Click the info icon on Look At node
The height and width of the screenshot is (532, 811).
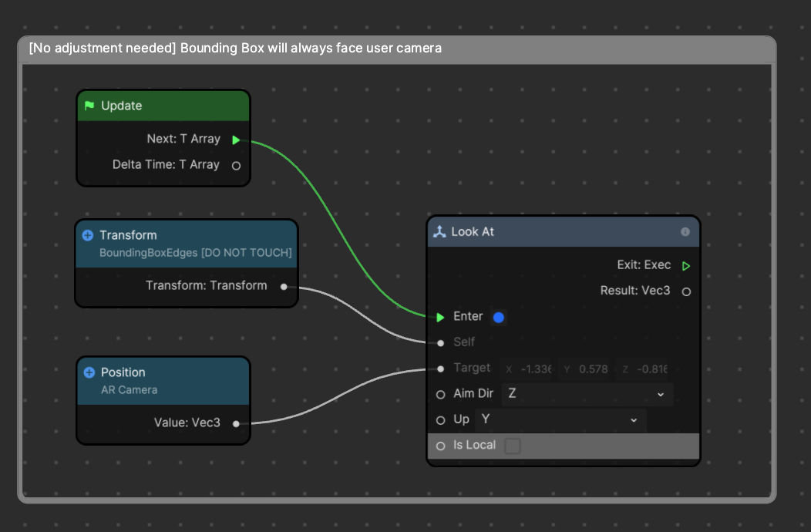coord(685,231)
